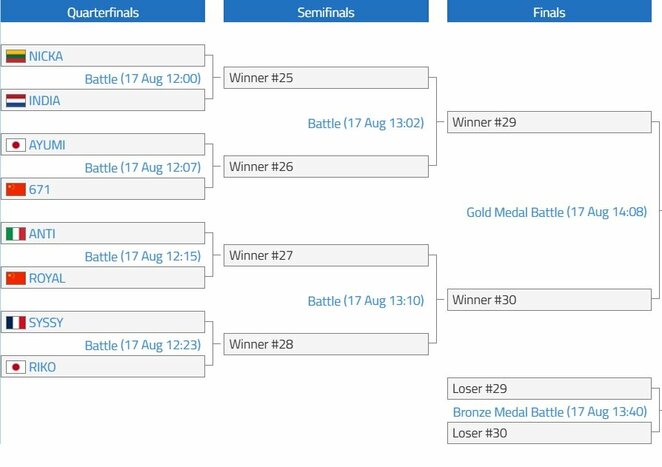
Task: Select the Finals column header
Action: pos(549,11)
